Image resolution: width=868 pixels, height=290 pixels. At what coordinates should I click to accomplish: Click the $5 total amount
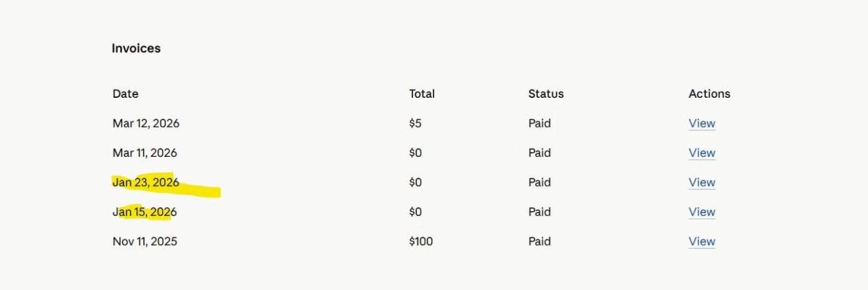[x=415, y=124]
